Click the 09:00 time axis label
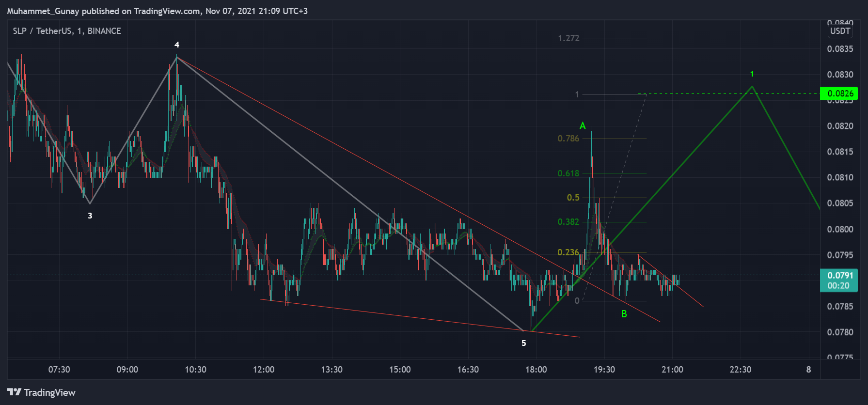Screen dimensions: 868x405 [x=127, y=370]
